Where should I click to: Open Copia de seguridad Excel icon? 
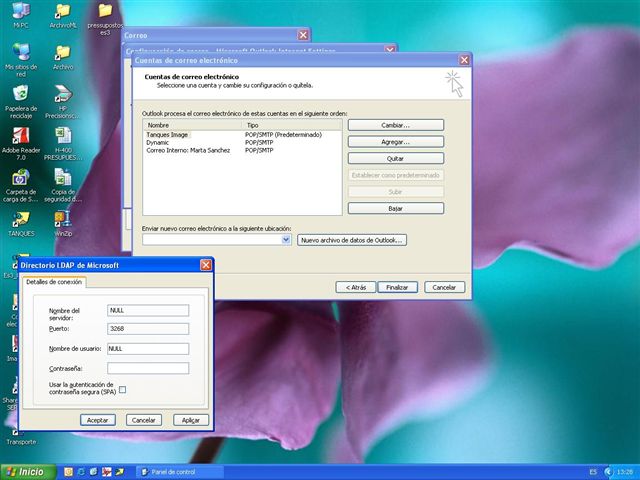point(63,184)
